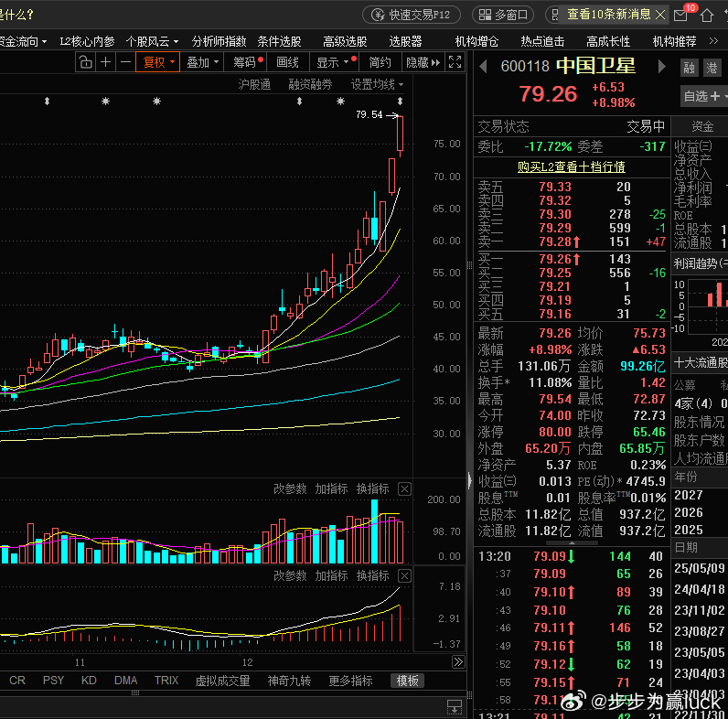
Task: Open the 机构推荐 menu item
Action: (x=674, y=42)
